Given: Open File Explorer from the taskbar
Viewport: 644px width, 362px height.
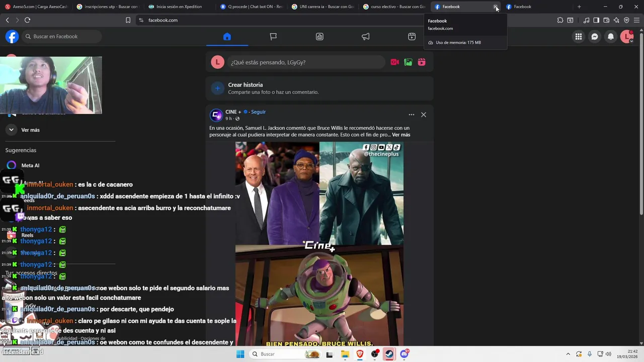Looking at the screenshot, I should point(345,354).
